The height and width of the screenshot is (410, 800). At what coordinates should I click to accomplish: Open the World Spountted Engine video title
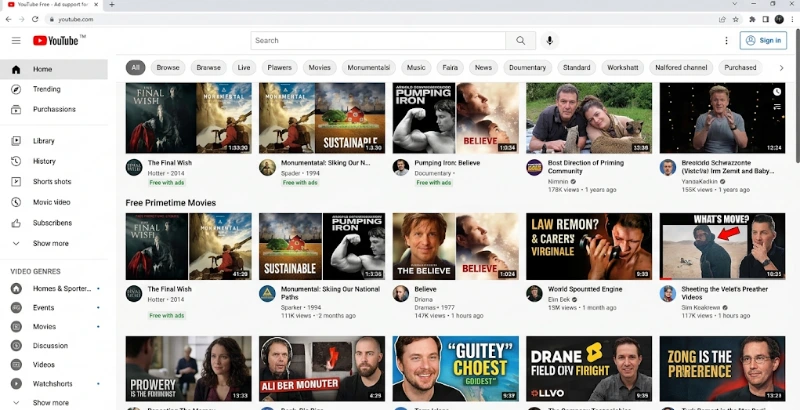585,289
